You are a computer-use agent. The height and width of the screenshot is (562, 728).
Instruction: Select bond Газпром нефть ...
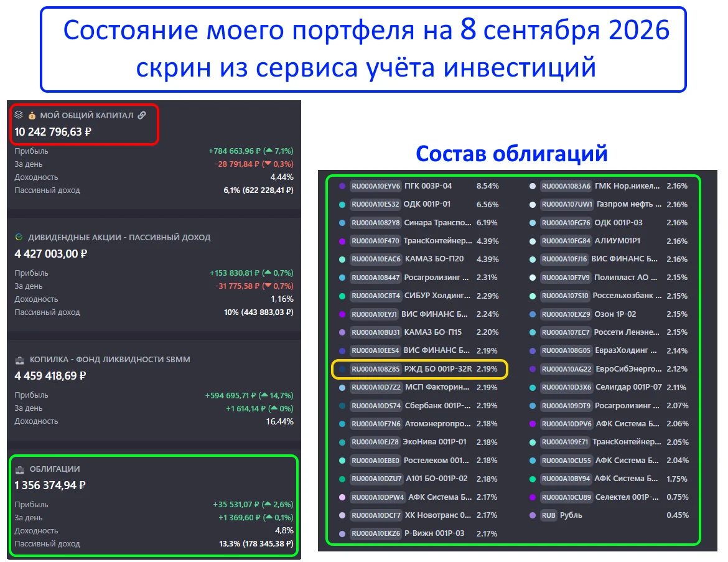point(629,204)
